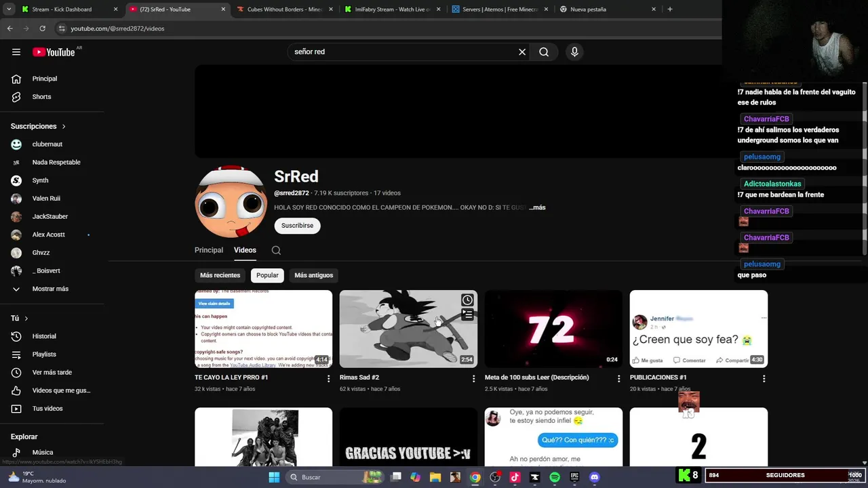This screenshot has width=868, height=488.
Task: Open OBS Studio from the taskbar
Action: 495,477
